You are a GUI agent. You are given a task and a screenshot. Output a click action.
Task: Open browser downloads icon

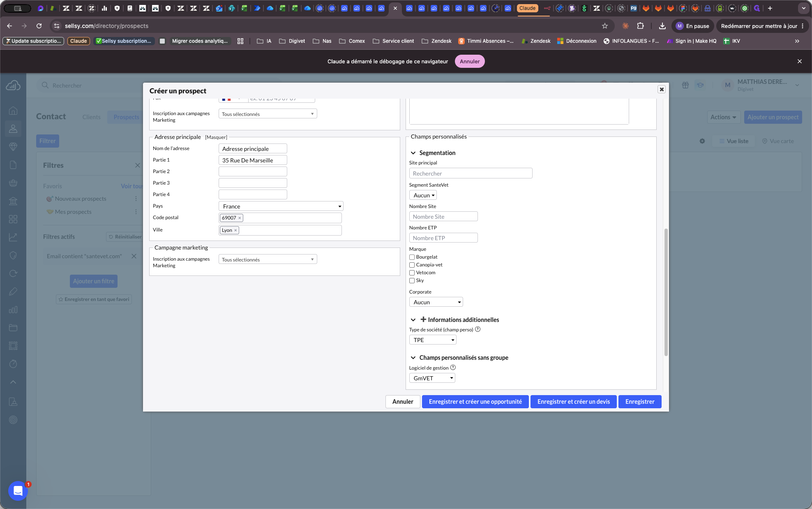(x=662, y=26)
